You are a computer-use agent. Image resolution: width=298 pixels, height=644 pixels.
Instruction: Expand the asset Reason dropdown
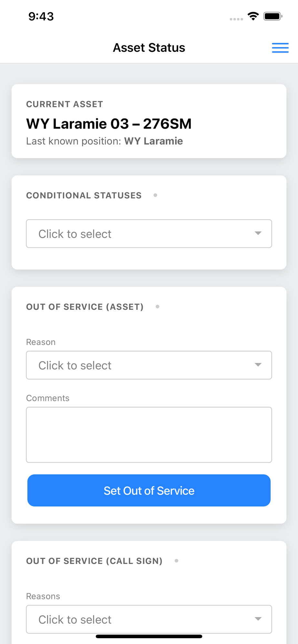149,365
